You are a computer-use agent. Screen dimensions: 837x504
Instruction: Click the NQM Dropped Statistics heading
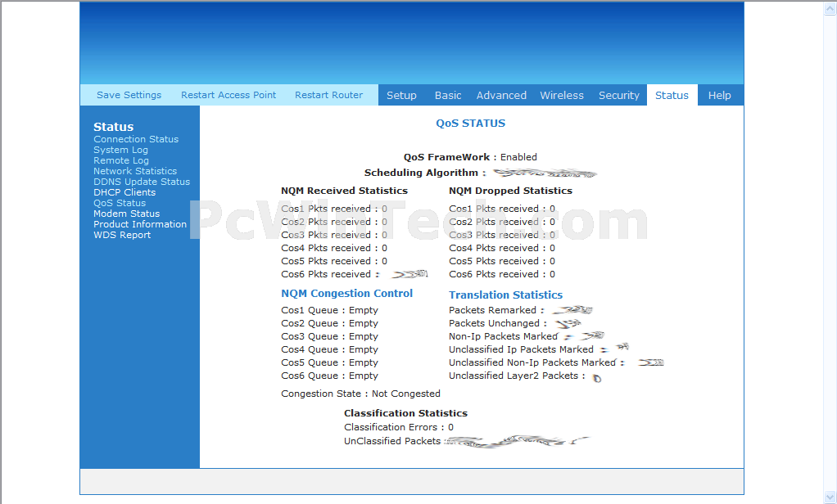tap(510, 191)
